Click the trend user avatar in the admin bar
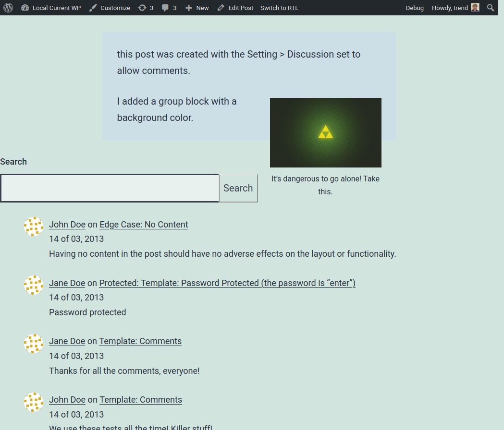Screen dimensions: 504x430 tap(475, 7)
